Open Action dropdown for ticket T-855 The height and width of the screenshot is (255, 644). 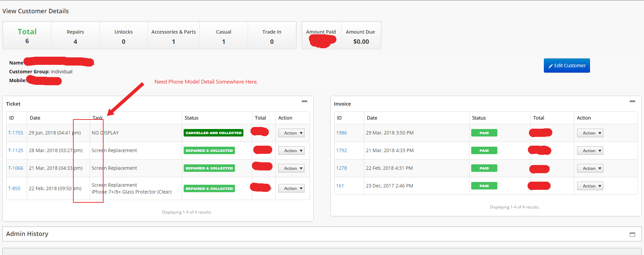[291, 188]
